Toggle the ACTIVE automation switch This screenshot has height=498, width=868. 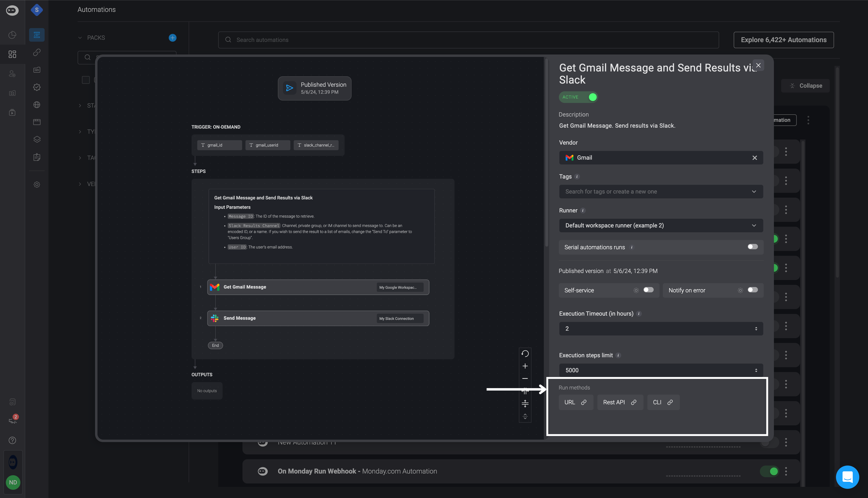pos(592,97)
